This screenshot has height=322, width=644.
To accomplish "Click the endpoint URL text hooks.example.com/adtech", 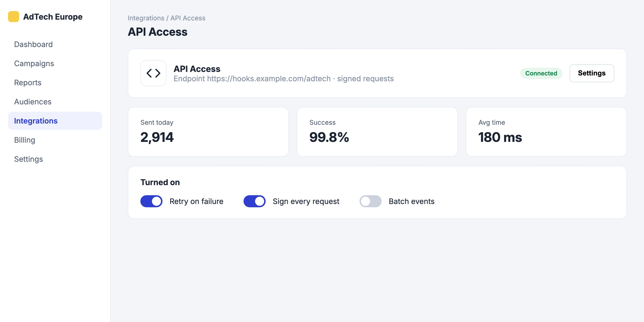I will (x=269, y=79).
